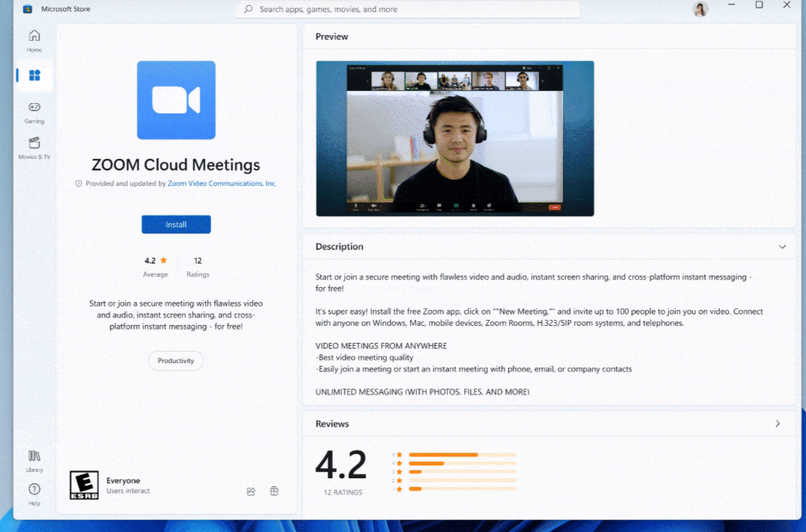806x532 pixels.
Task: Click the large 4.2 review score
Action: pos(341,465)
